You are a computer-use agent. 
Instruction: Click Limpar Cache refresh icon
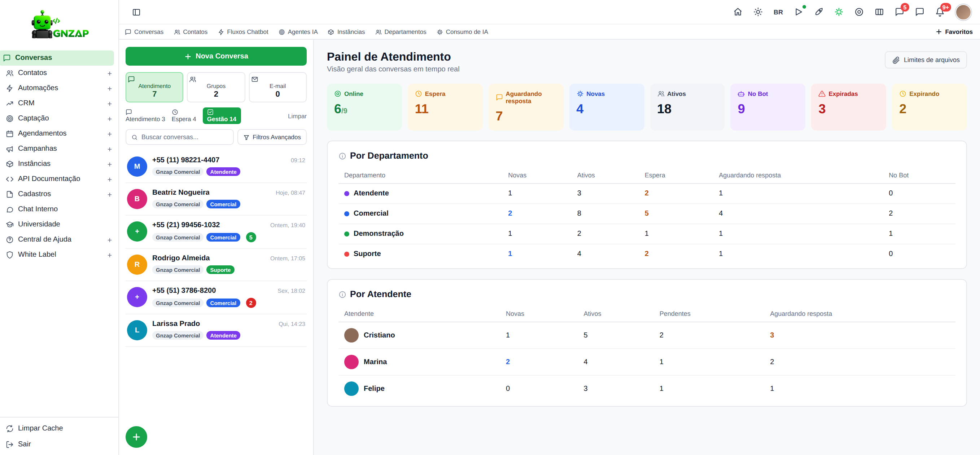(x=10, y=428)
